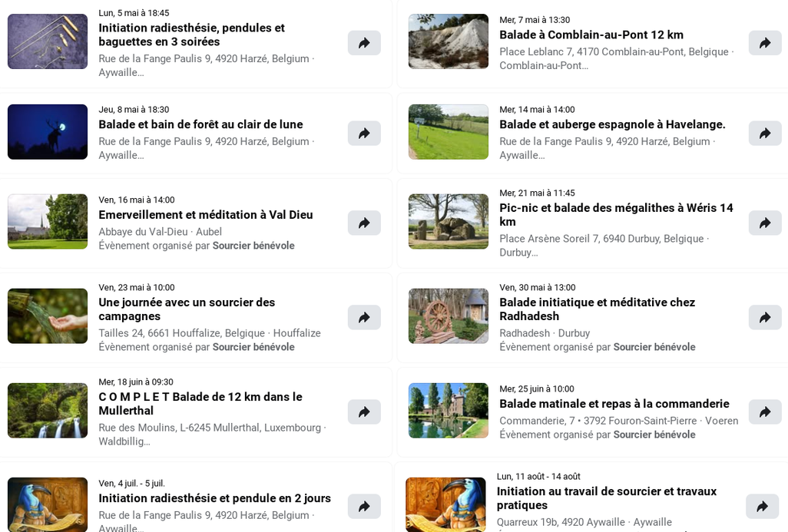Share the Balade matinale et repas à la commanderie event
Screen dimensions: 788x532
click(765, 411)
